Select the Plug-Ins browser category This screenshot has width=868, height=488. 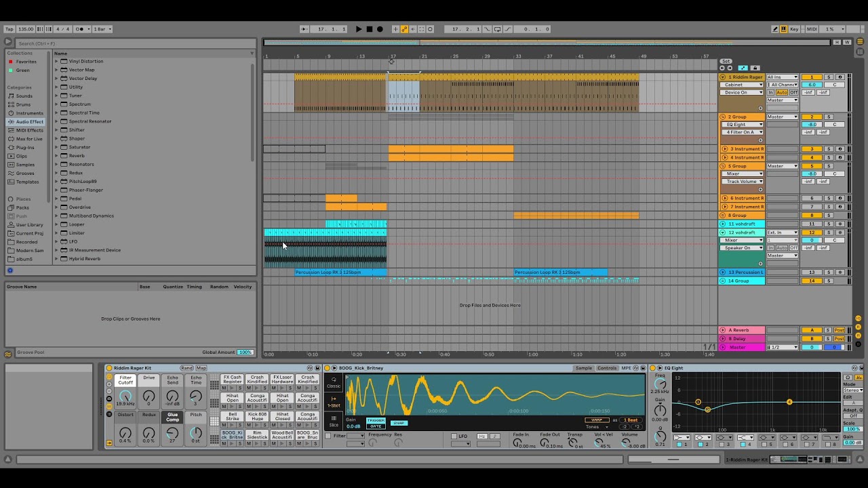(25, 147)
